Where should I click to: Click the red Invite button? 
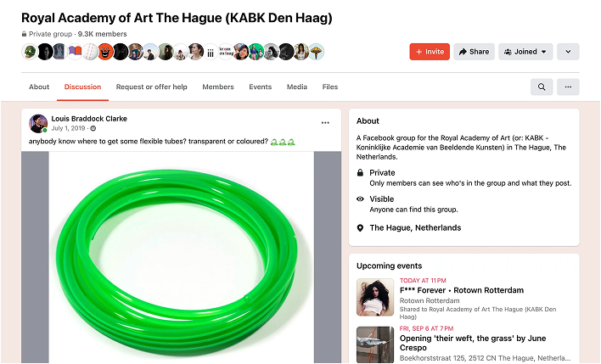pyautogui.click(x=430, y=52)
